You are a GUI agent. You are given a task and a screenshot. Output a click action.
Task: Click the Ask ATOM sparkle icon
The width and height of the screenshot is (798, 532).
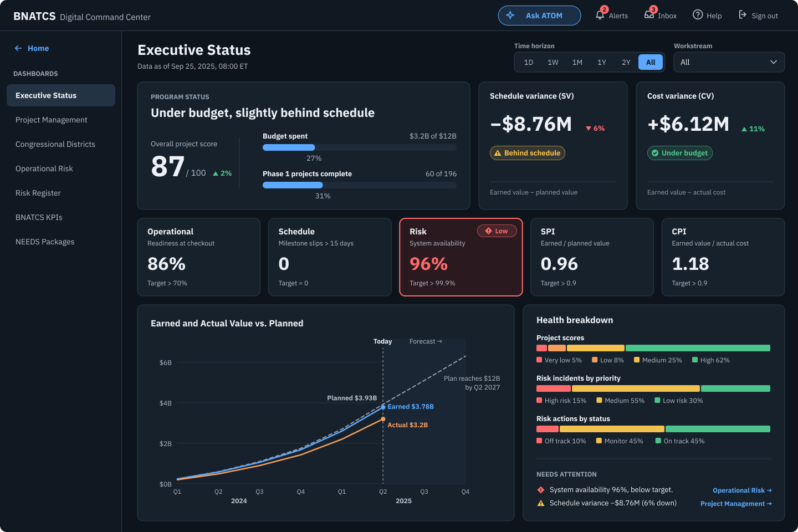[510, 16]
